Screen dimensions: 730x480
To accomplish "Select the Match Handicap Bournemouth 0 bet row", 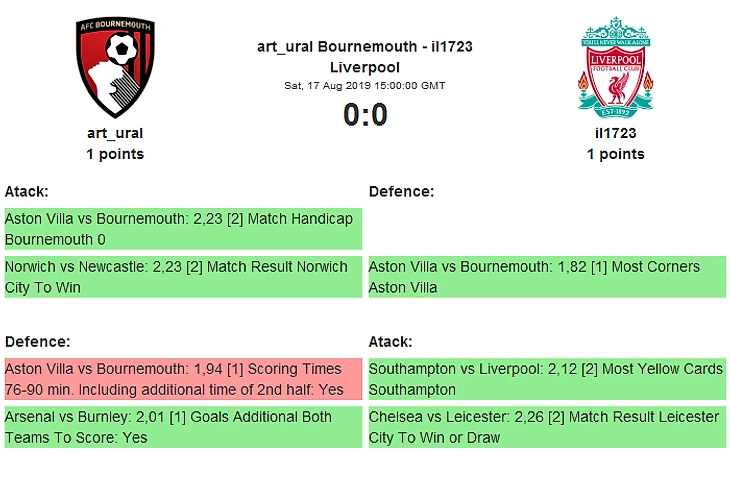I will [183, 229].
